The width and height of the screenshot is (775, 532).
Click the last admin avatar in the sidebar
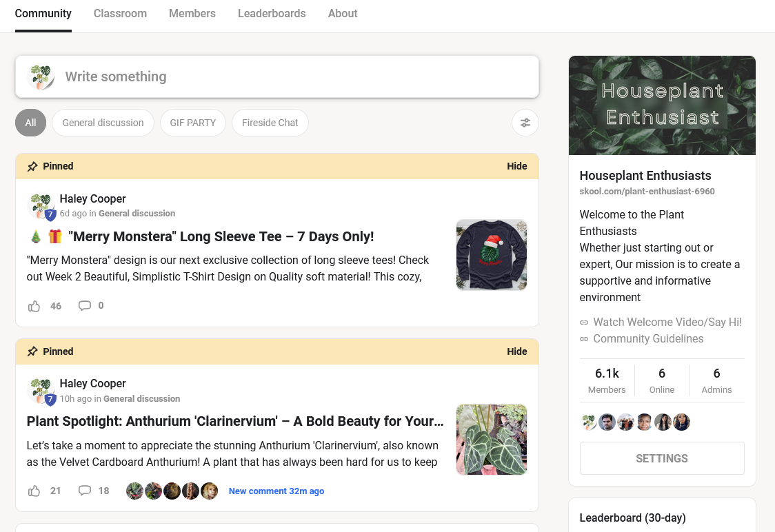(682, 422)
